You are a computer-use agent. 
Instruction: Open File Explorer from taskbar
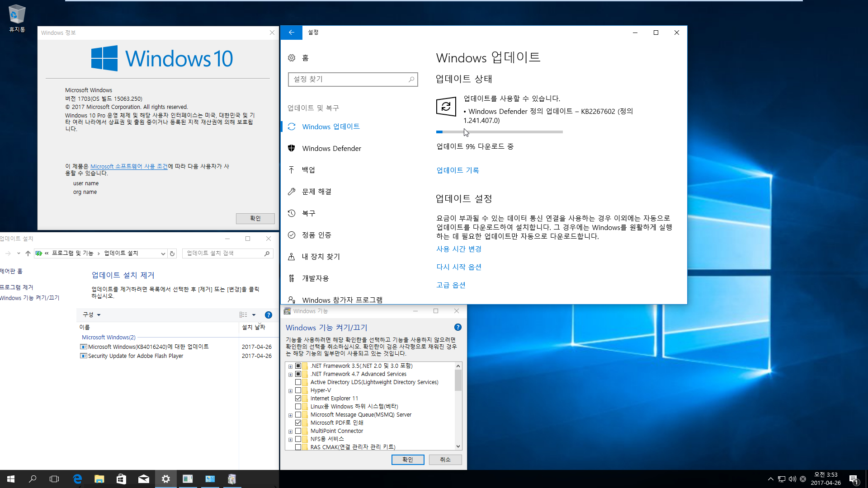click(99, 479)
